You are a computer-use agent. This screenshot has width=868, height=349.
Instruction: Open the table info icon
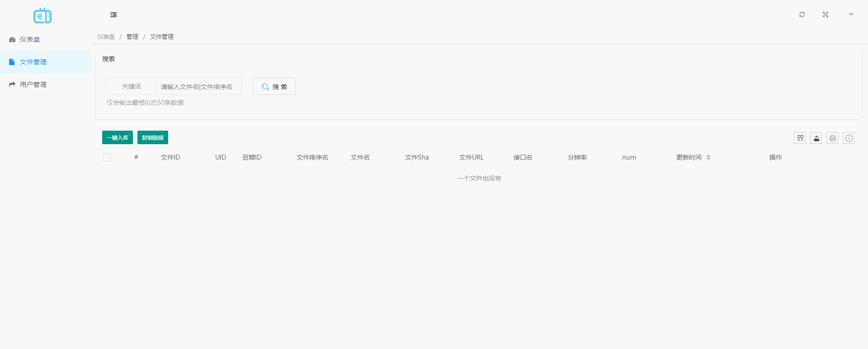(849, 138)
